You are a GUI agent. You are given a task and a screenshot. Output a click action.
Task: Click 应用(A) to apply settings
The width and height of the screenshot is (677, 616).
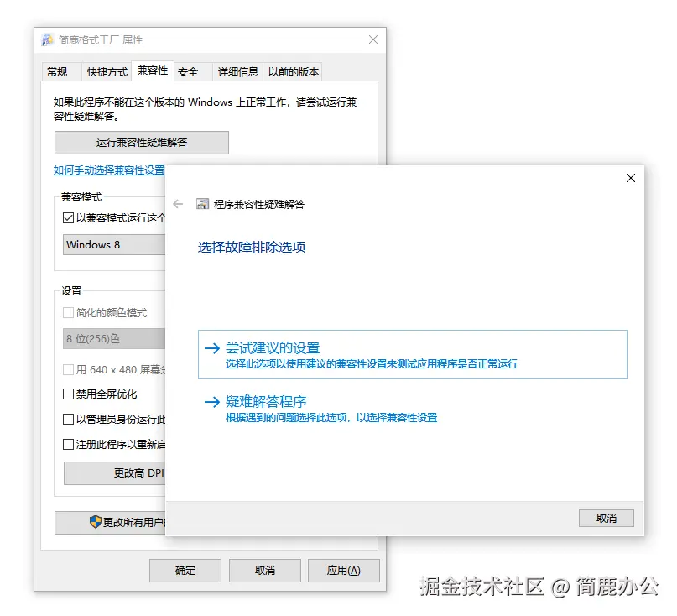click(x=344, y=570)
